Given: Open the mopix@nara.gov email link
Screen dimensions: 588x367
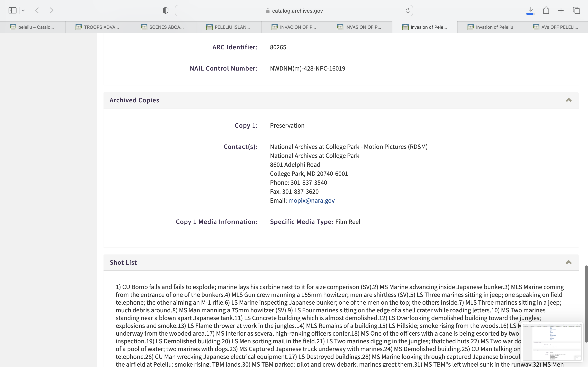Looking at the screenshot, I should click(311, 200).
